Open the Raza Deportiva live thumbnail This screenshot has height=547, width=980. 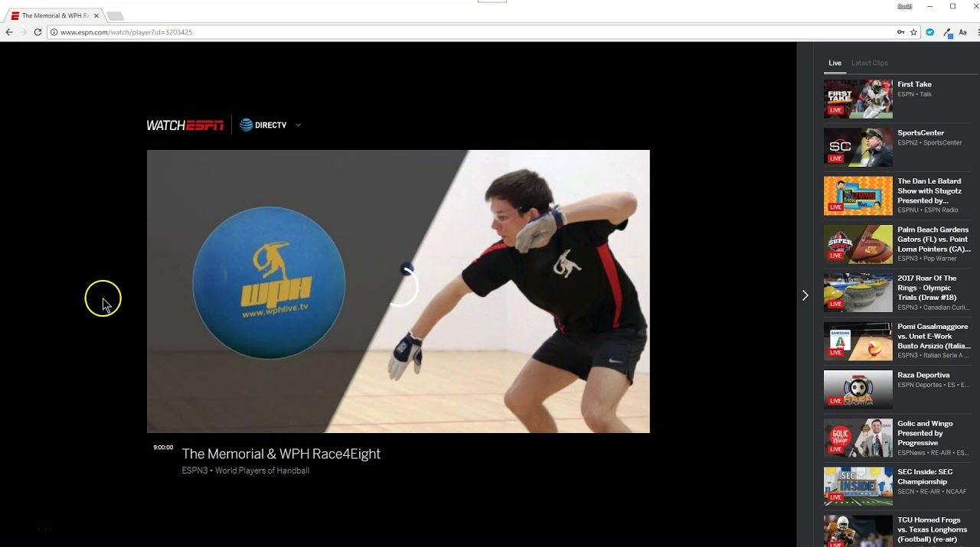pos(857,389)
